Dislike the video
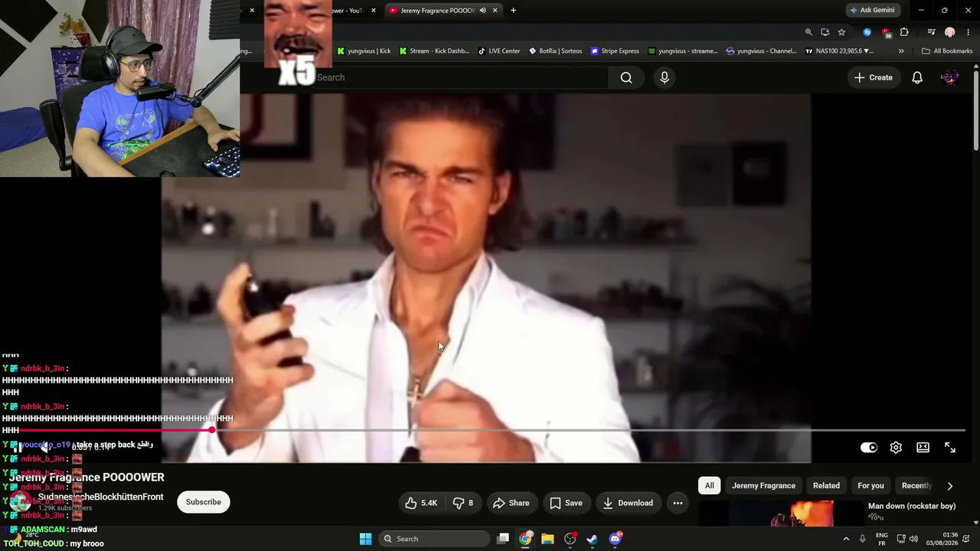The width and height of the screenshot is (980, 551). pos(463,503)
